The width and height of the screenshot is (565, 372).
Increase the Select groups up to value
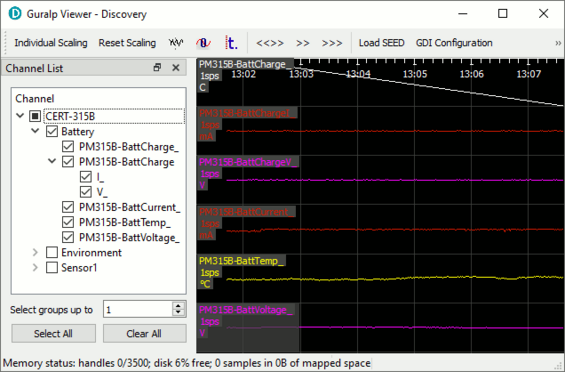[x=178, y=305]
